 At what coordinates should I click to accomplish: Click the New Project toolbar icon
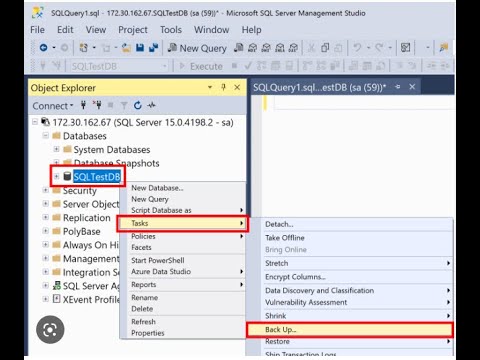pyautogui.click(x=83, y=48)
